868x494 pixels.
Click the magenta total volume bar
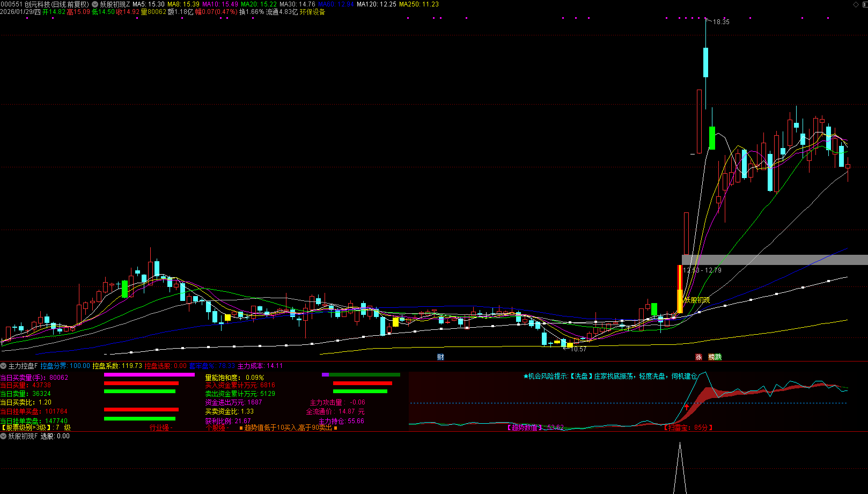click(149, 375)
